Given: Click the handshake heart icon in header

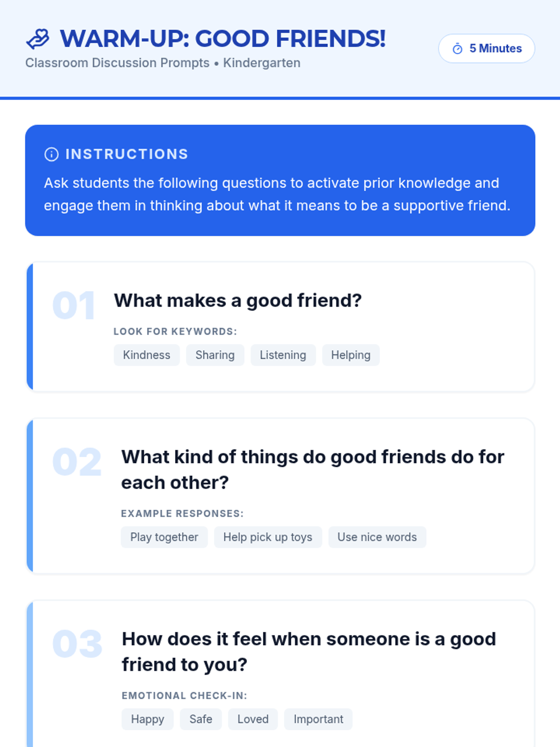Looking at the screenshot, I should (38, 39).
